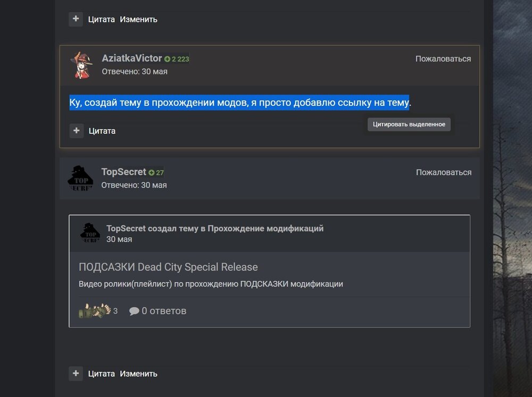Open topic ПОДСАЗКИ Dead City Special Release
Image resolution: width=532 pixels, height=397 pixels.
coord(168,267)
